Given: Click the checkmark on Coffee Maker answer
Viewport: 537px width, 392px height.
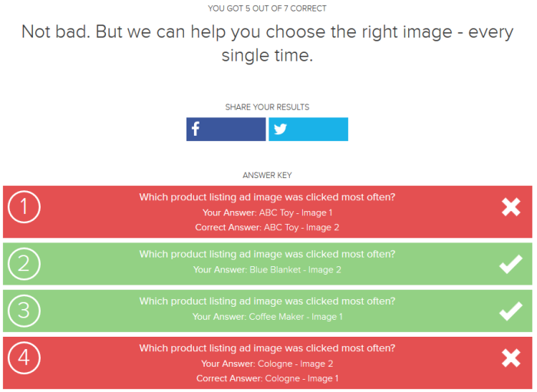Looking at the screenshot, I should point(511,311).
